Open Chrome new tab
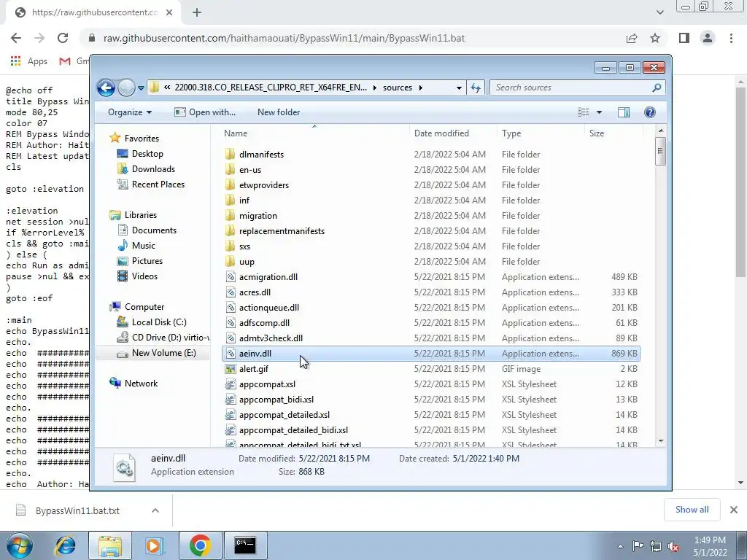This screenshot has width=747, height=560. point(197,13)
